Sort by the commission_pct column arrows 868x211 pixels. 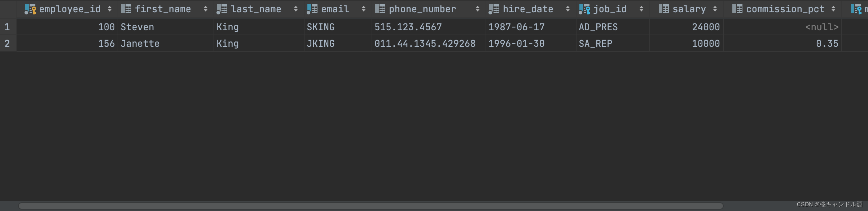[x=833, y=9]
